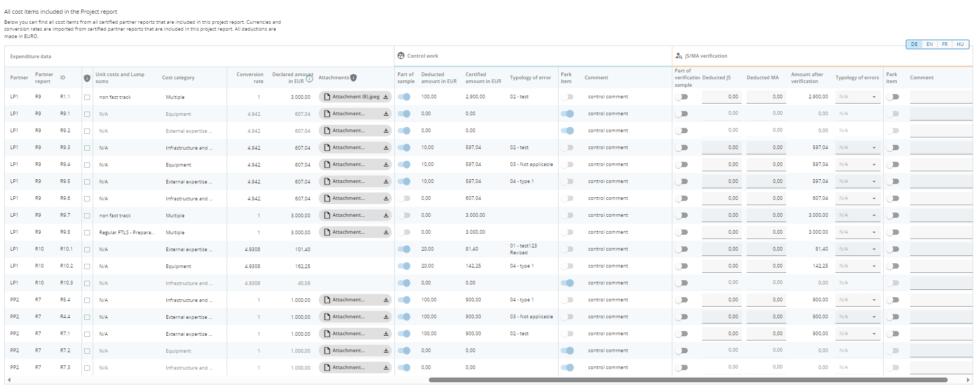Click the Declared amount in EUR info icon
Screen dimensions: 980x386
click(x=309, y=79)
